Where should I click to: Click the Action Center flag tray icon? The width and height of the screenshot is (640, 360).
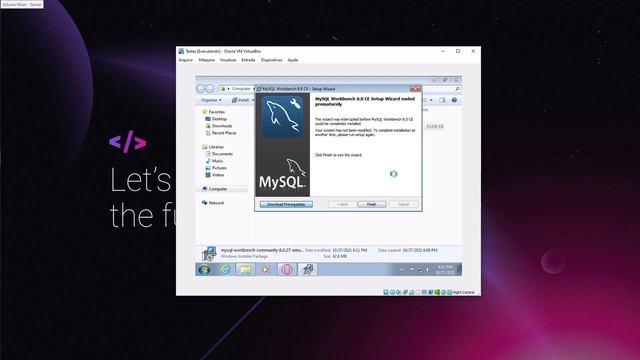click(x=412, y=269)
